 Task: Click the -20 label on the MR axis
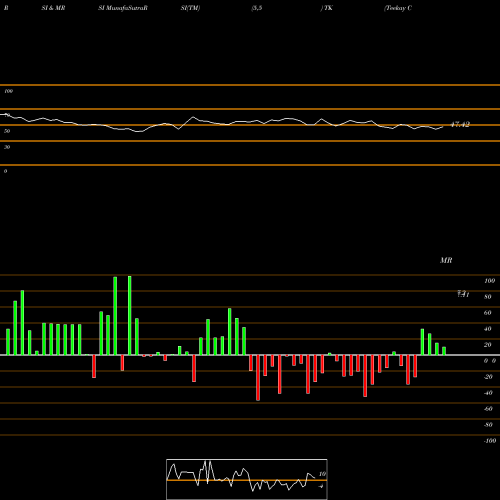click(488, 377)
